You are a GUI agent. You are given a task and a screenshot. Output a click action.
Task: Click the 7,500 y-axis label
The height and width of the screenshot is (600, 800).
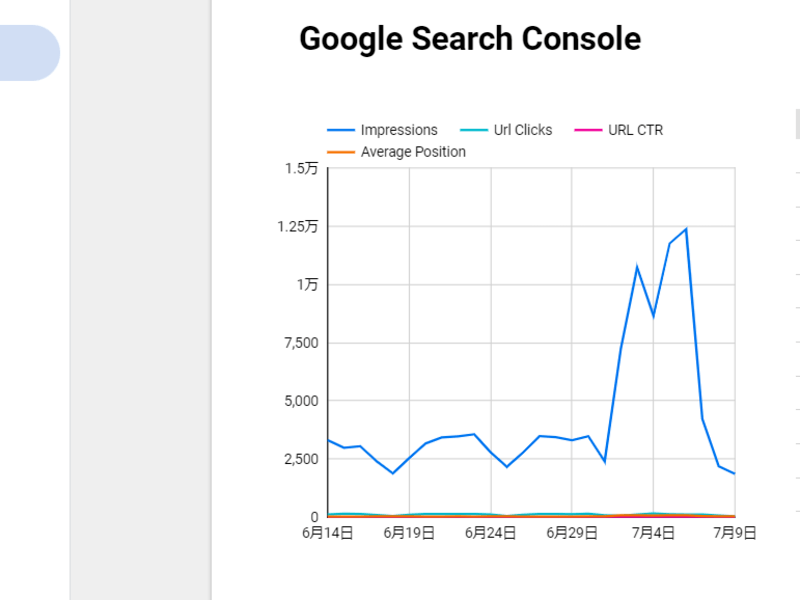(299, 343)
